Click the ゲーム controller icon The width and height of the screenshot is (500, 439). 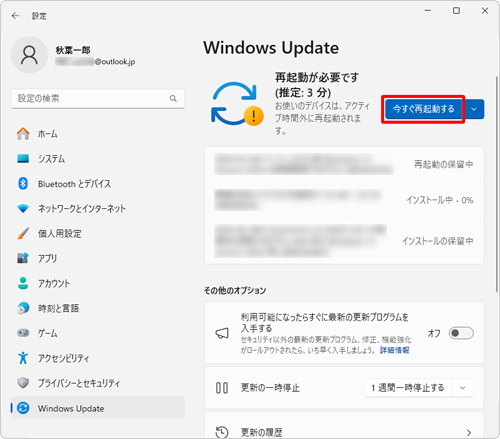23,333
